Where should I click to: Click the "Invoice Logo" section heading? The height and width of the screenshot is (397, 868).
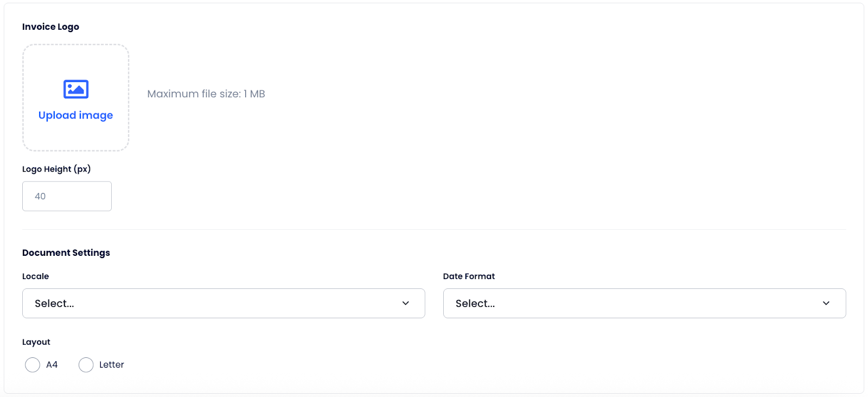[50, 27]
